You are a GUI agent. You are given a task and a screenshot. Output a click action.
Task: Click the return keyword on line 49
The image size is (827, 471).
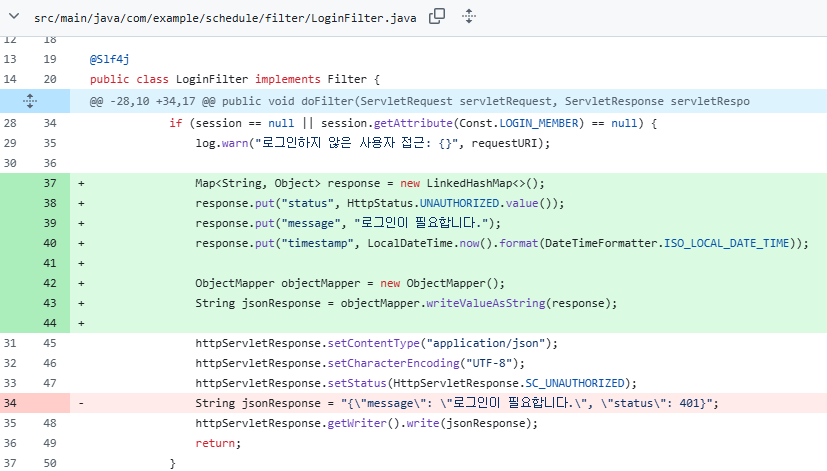[215, 444]
